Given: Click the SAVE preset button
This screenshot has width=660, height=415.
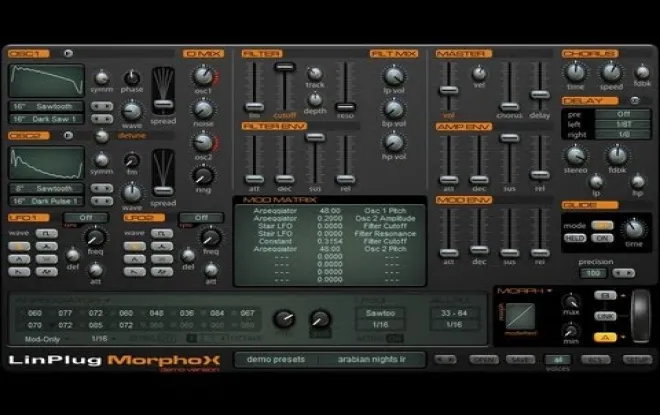Looking at the screenshot, I should tap(520, 360).
